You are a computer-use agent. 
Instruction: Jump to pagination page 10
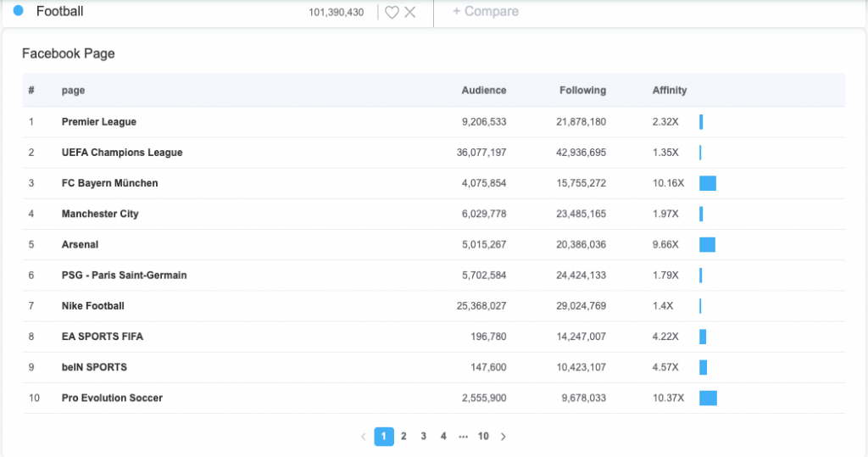tap(483, 437)
